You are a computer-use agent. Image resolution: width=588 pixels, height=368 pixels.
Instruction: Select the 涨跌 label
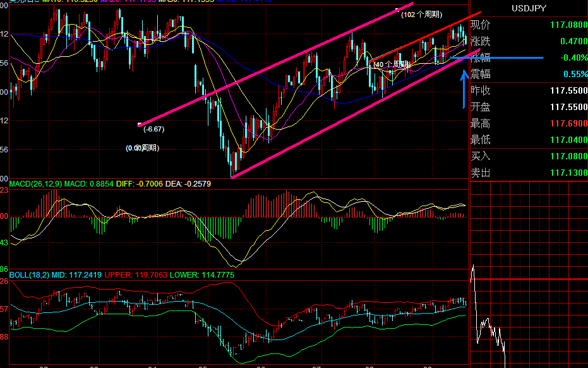(x=481, y=41)
